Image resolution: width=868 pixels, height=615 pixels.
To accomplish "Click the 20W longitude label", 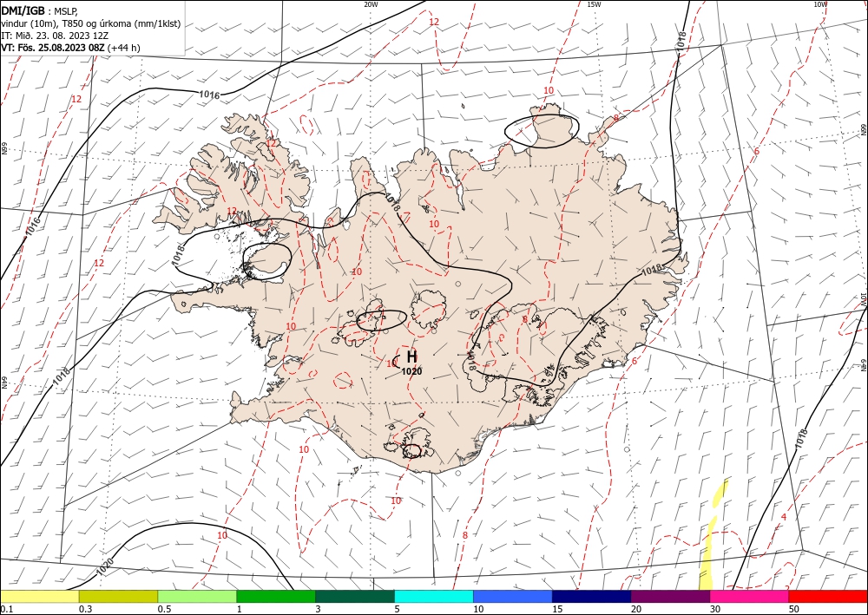I will coord(371,4).
